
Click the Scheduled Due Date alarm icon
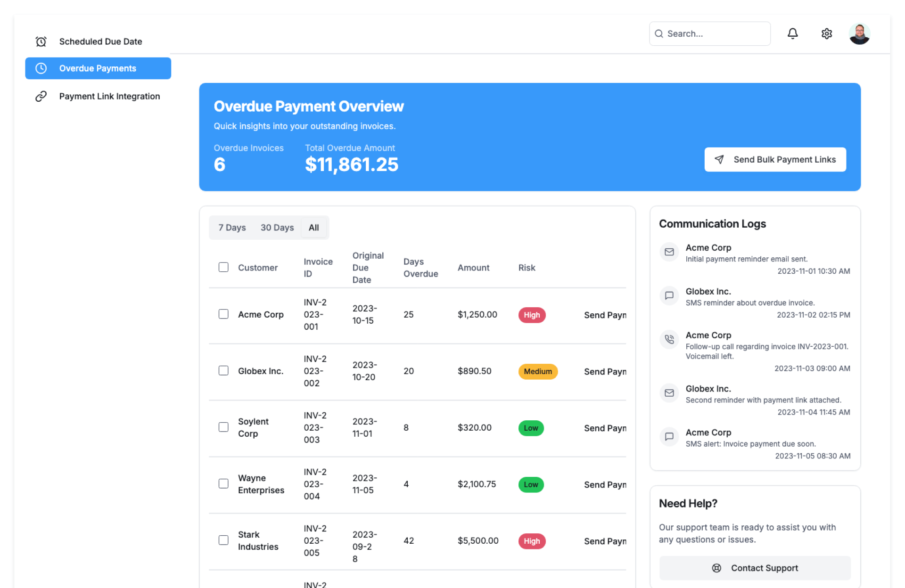(x=41, y=41)
